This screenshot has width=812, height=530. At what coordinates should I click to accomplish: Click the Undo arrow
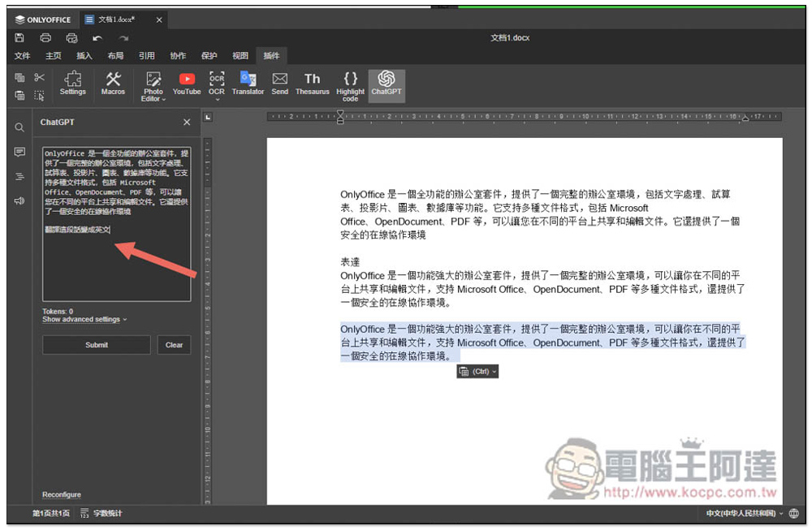coord(97,38)
